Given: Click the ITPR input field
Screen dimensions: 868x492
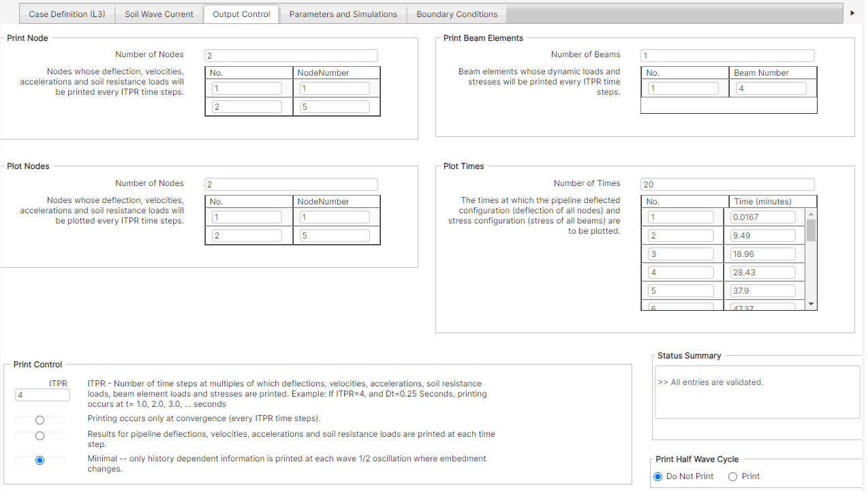Looking at the screenshot, I should click(x=42, y=394).
